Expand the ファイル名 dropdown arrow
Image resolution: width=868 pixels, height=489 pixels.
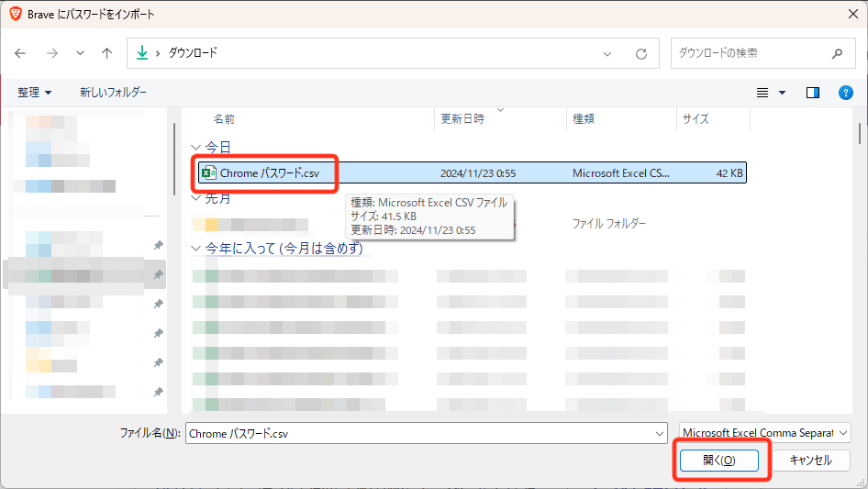click(x=660, y=434)
